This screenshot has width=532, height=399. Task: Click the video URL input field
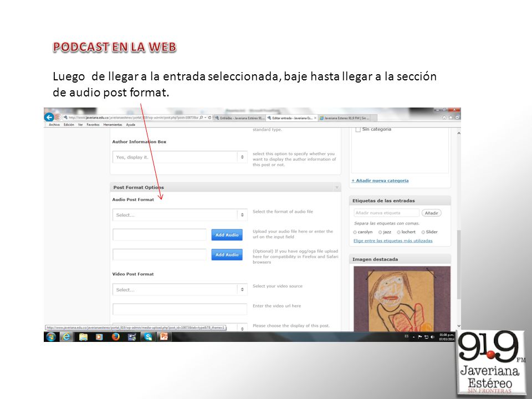point(180,309)
